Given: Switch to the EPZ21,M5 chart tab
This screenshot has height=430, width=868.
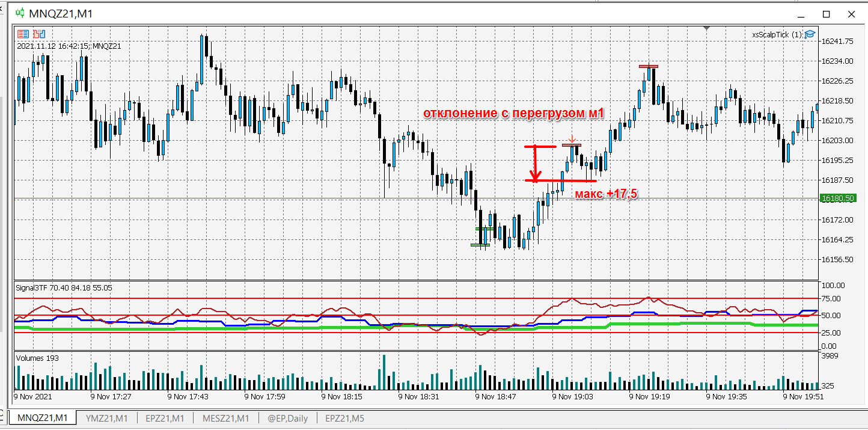Looking at the screenshot, I should coord(344,418).
